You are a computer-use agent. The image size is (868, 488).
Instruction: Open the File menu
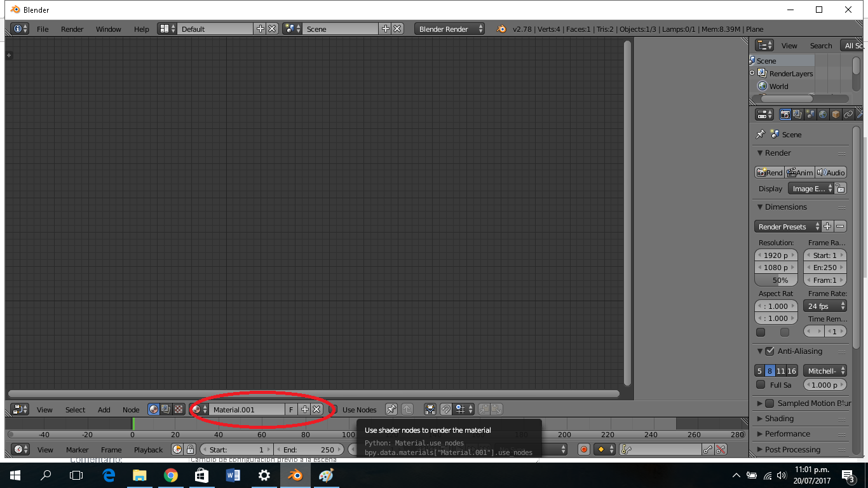coord(43,29)
